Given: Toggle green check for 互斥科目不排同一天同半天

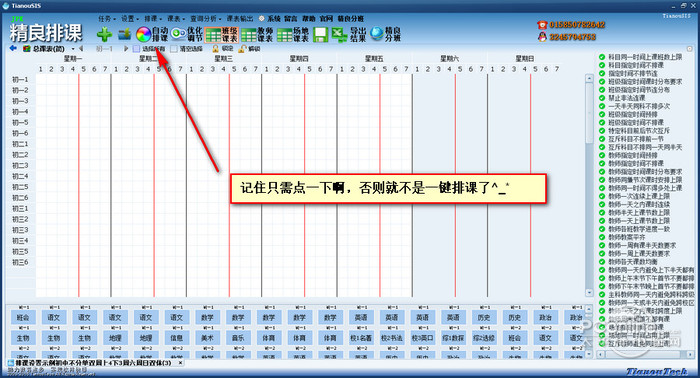Looking at the screenshot, I should pyautogui.click(x=602, y=147).
